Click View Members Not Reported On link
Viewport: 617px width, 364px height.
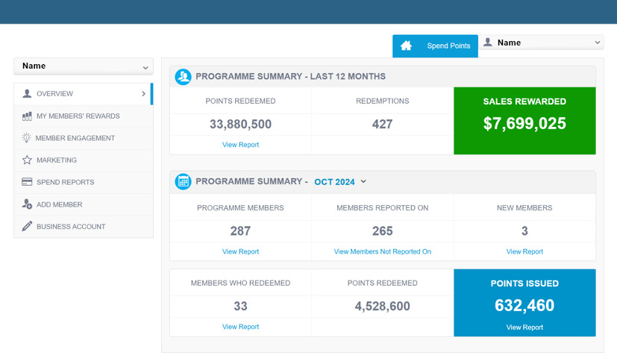click(x=382, y=251)
